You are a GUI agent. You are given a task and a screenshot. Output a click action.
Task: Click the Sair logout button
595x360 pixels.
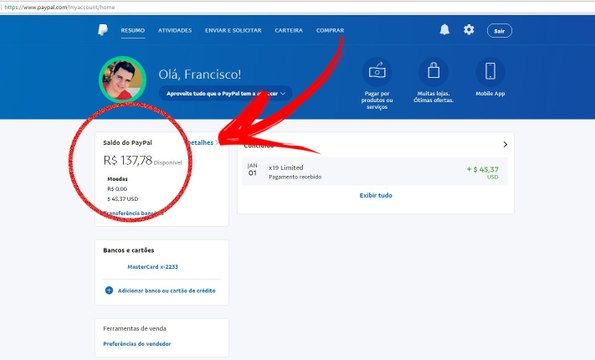coord(499,31)
